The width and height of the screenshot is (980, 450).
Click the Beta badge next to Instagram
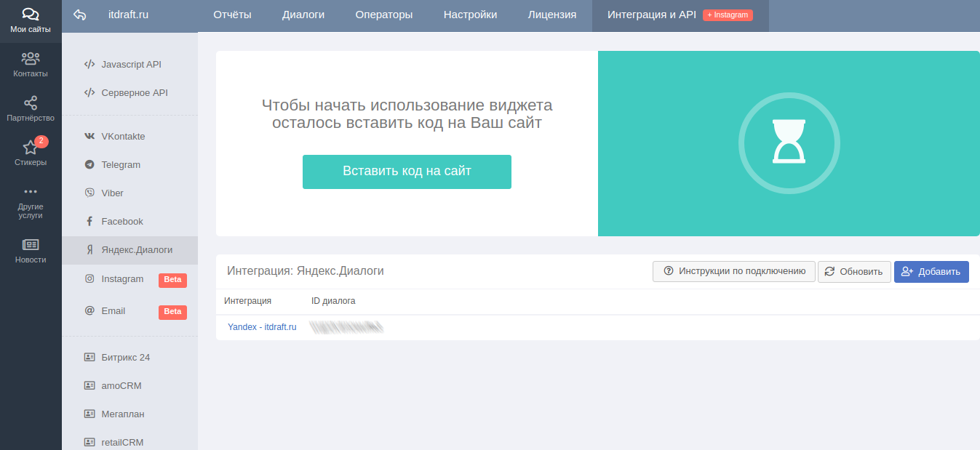coord(172,280)
